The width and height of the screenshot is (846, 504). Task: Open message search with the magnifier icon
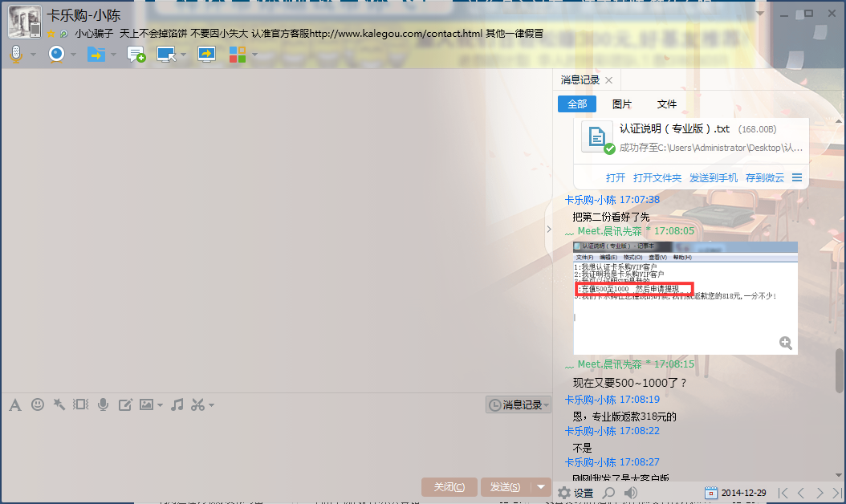609,493
